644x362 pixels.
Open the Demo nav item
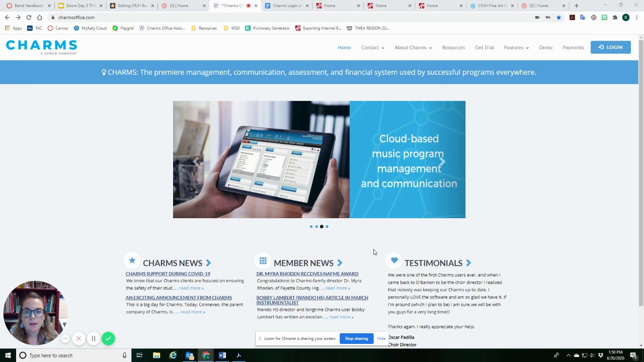(x=546, y=47)
